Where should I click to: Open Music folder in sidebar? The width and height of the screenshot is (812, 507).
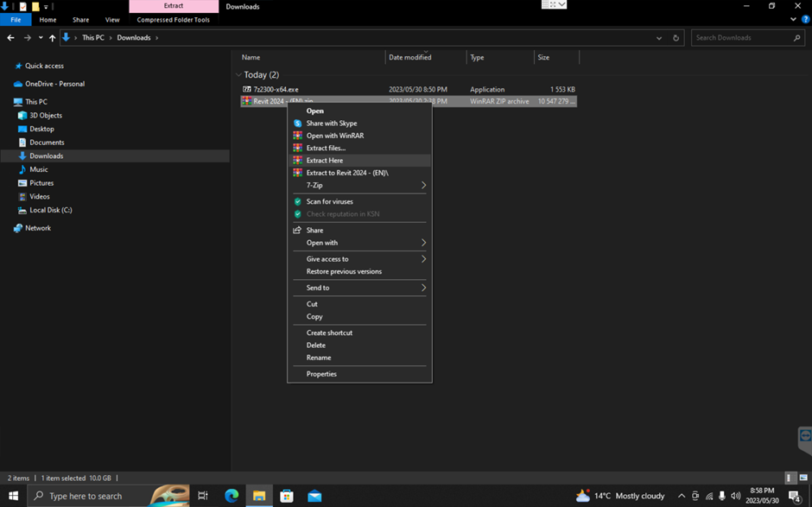(x=38, y=169)
